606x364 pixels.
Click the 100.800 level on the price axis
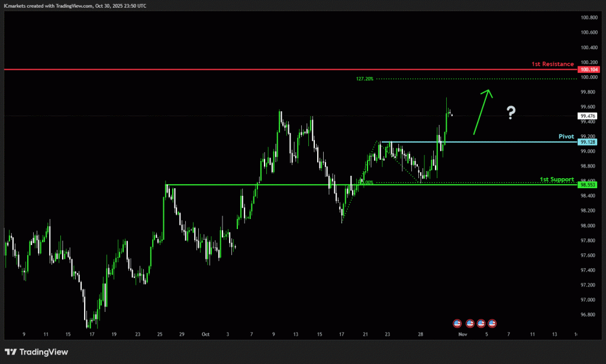click(588, 18)
